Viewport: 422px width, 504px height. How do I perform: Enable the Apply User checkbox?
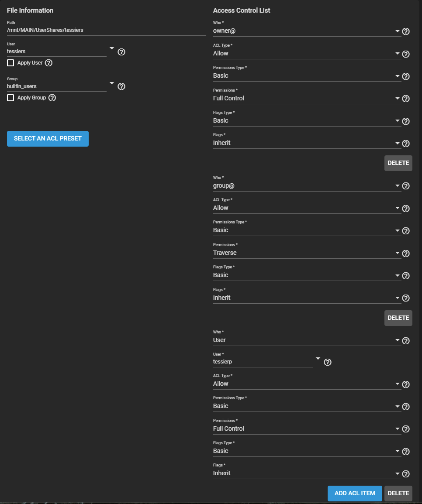pos(11,63)
